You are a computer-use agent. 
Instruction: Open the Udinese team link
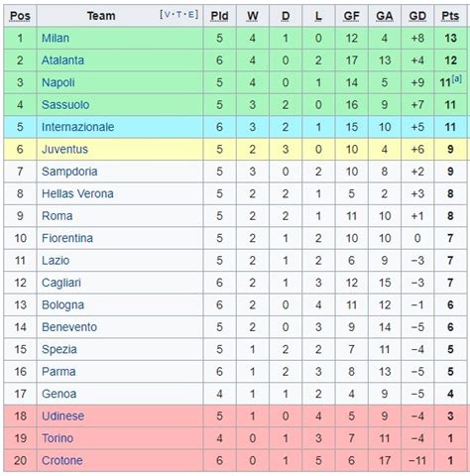point(62,416)
